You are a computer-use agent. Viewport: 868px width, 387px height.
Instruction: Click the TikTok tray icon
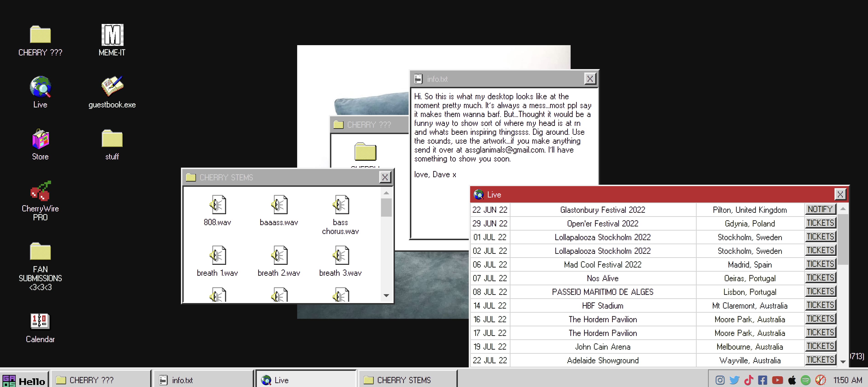pyautogui.click(x=749, y=380)
